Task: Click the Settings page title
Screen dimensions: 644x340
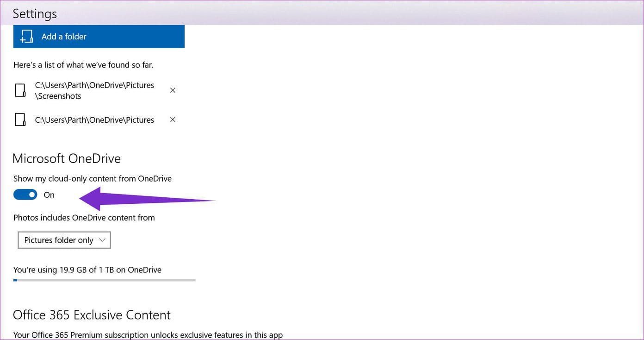Action: click(x=35, y=14)
